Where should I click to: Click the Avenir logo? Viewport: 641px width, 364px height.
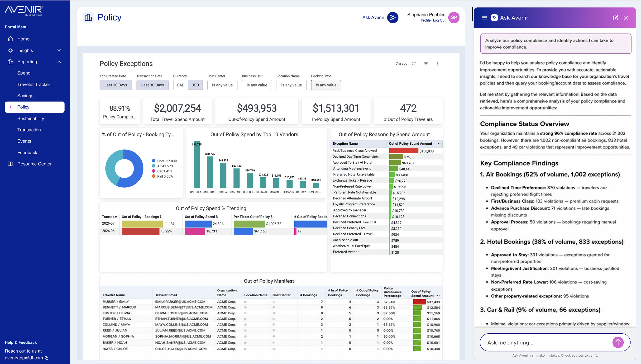coord(24,11)
